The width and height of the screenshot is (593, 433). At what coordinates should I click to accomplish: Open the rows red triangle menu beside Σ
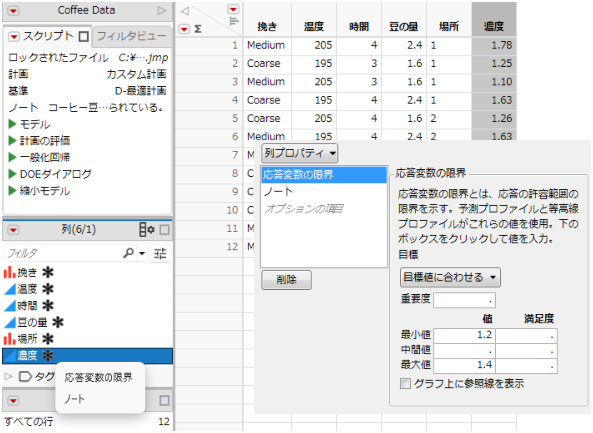click(184, 29)
